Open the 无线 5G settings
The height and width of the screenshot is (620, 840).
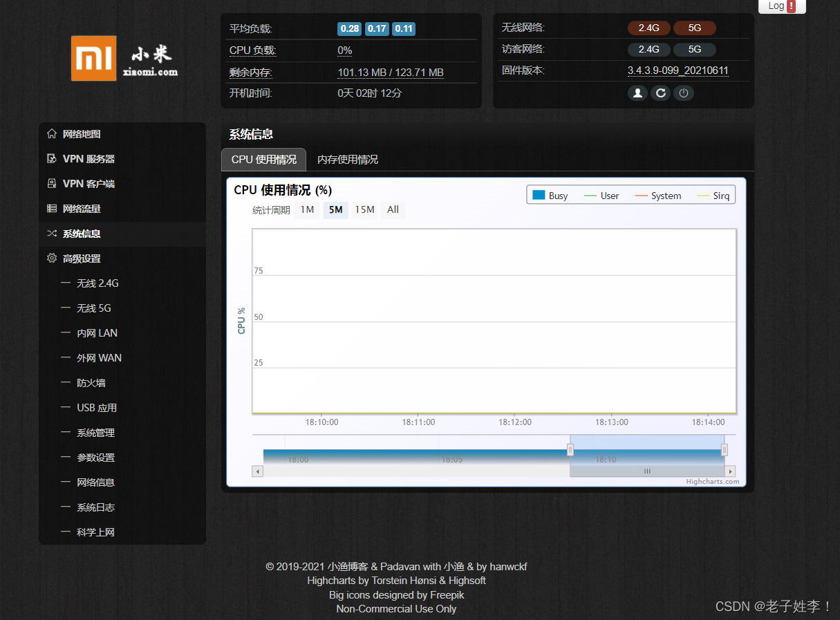click(122, 308)
